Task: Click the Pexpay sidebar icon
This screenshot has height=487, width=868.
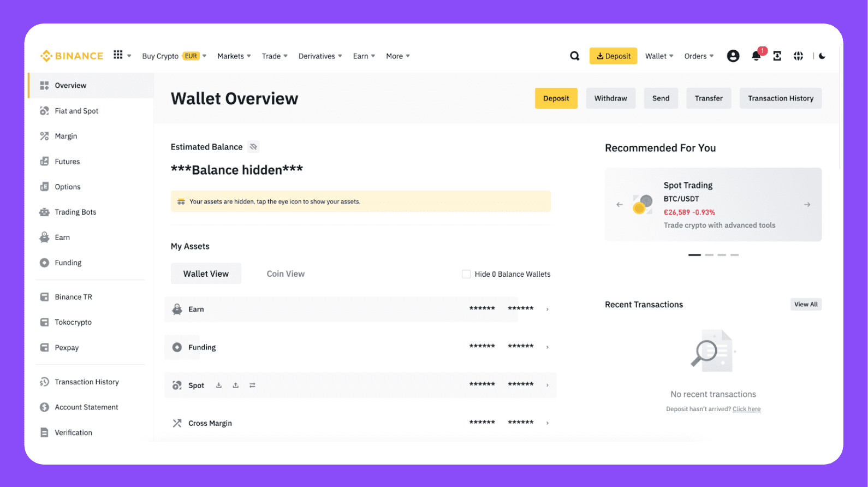Action: (x=44, y=347)
